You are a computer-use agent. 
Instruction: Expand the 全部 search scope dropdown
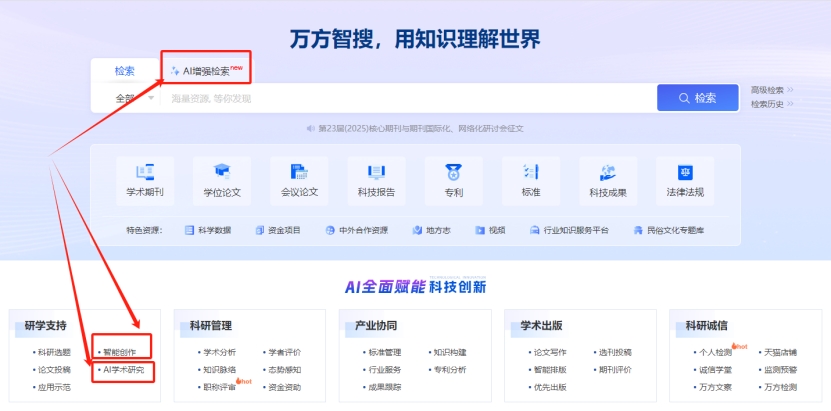click(x=133, y=98)
